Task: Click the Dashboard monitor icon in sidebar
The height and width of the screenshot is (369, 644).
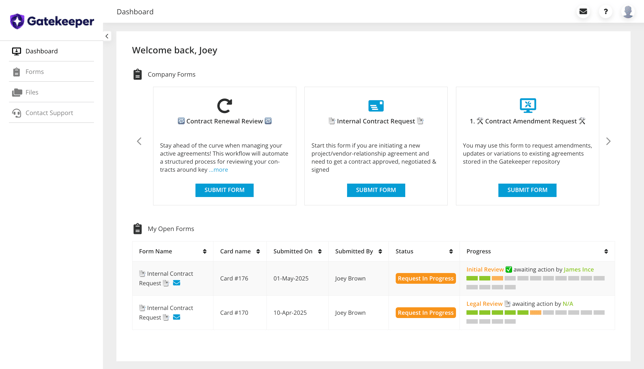Action: 16,51
